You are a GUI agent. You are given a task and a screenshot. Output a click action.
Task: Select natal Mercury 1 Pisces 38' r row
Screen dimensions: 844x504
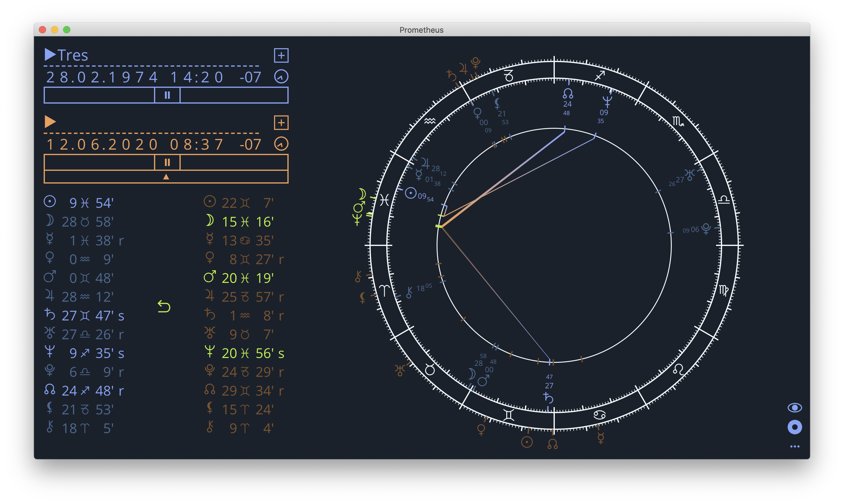(x=84, y=240)
